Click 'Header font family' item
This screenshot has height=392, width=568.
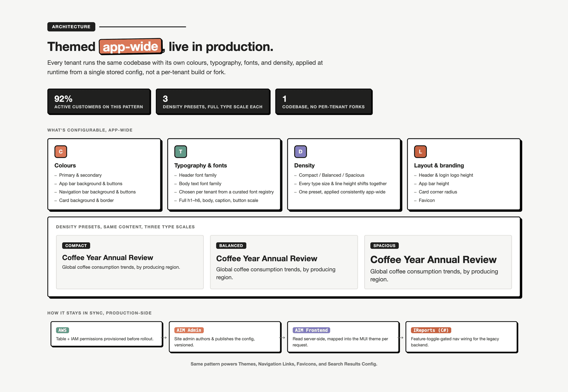coord(198,175)
